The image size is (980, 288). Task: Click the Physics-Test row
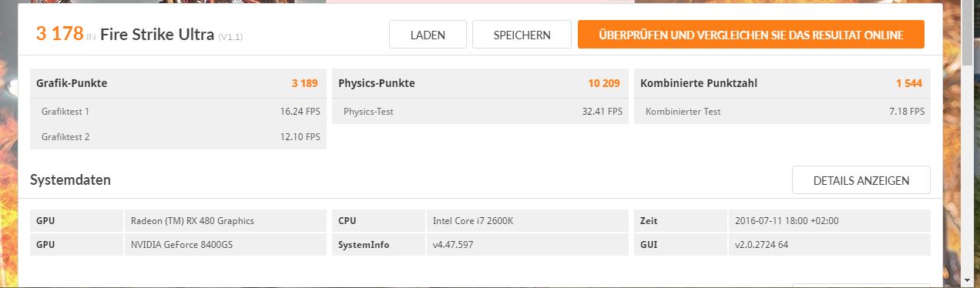480,111
